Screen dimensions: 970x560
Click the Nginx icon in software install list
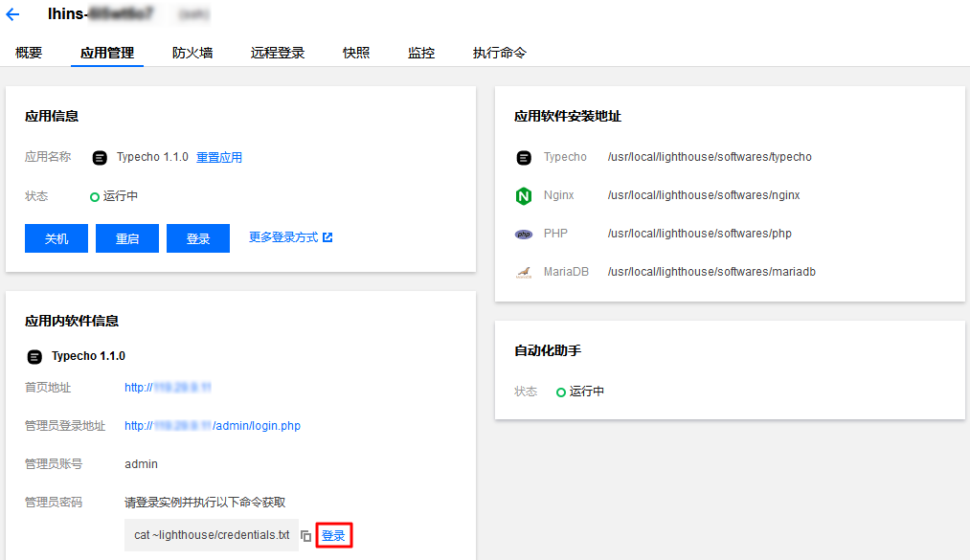tap(524, 195)
